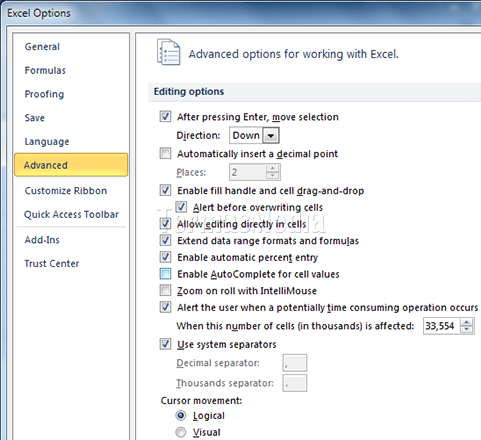Click the Editing options section header
Screen dimensions: 481x440
pyautogui.click(x=189, y=92)
